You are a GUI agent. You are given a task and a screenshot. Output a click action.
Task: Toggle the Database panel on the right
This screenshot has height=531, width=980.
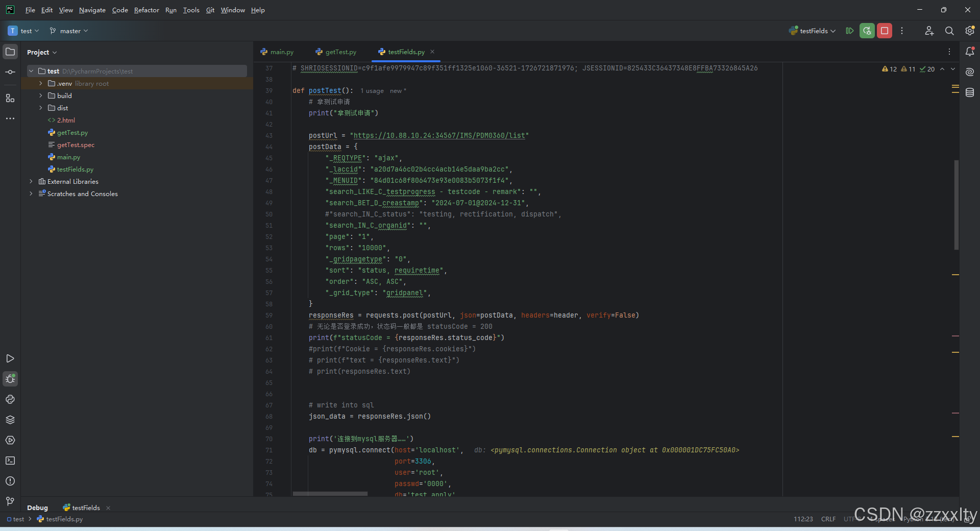point(970,92)
